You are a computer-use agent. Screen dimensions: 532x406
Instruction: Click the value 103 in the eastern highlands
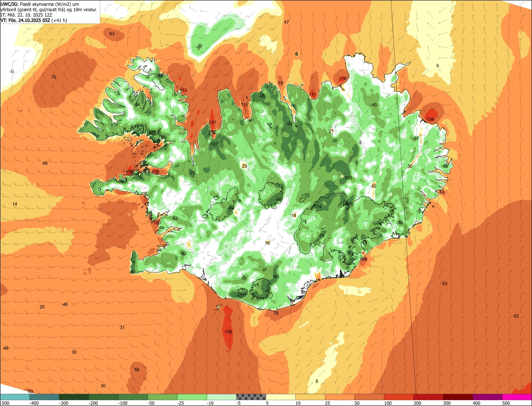348,178
